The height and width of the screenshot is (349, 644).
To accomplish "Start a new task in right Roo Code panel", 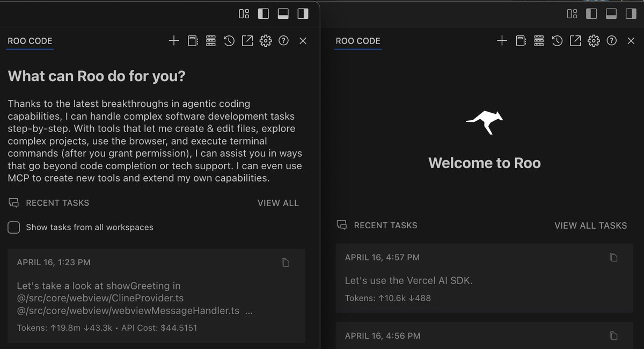I will coord(502,41).
